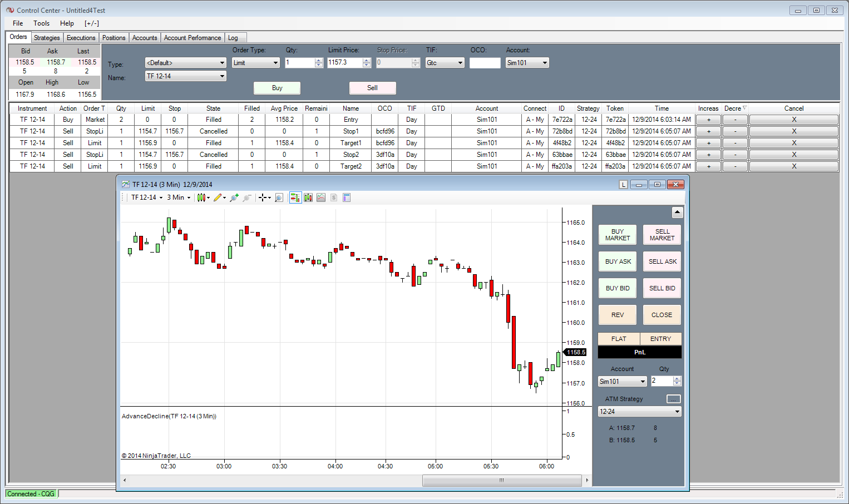
Task: Activate the zoom frame magnifier icon
Action: click(x=279, y=197)
